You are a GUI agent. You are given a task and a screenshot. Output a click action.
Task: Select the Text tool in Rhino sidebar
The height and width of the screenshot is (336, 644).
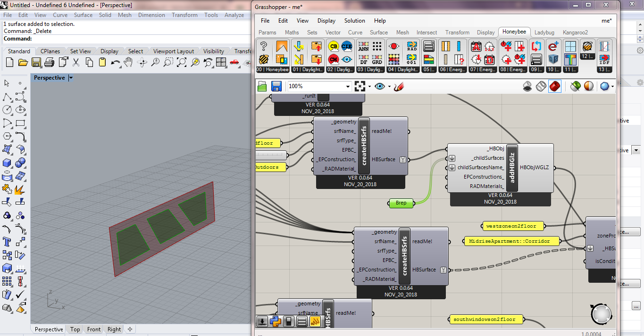tap(7, 242)
